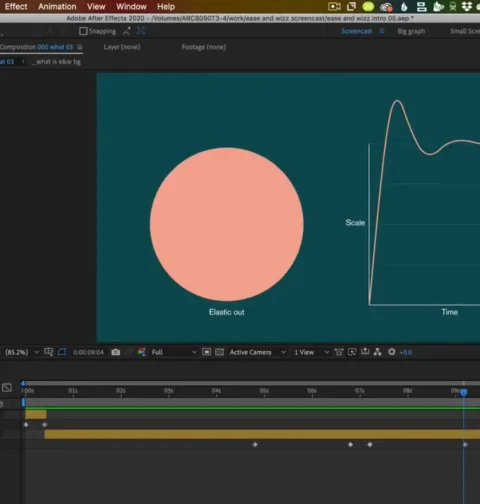The image size is (480, 504).
Task: Click the Timeline button in the viewer bar
Action: 365,352
